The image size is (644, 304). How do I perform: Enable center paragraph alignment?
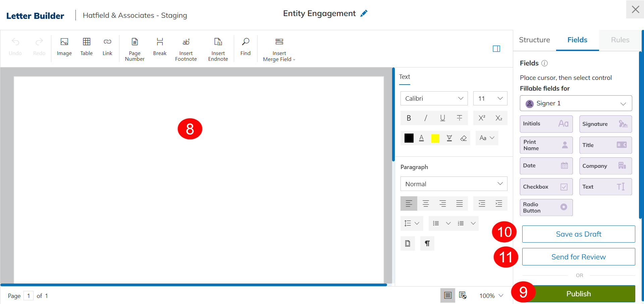[x=426, y=204]
